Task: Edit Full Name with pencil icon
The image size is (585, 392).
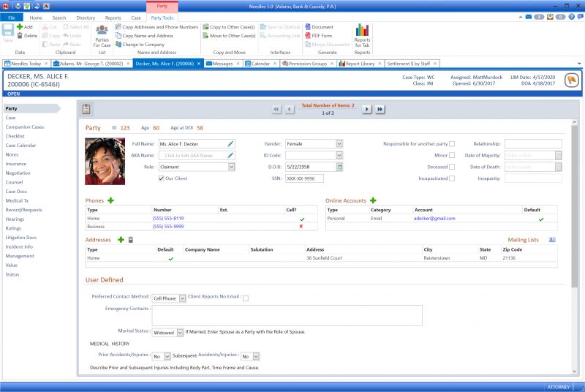Action: (230, 144)
